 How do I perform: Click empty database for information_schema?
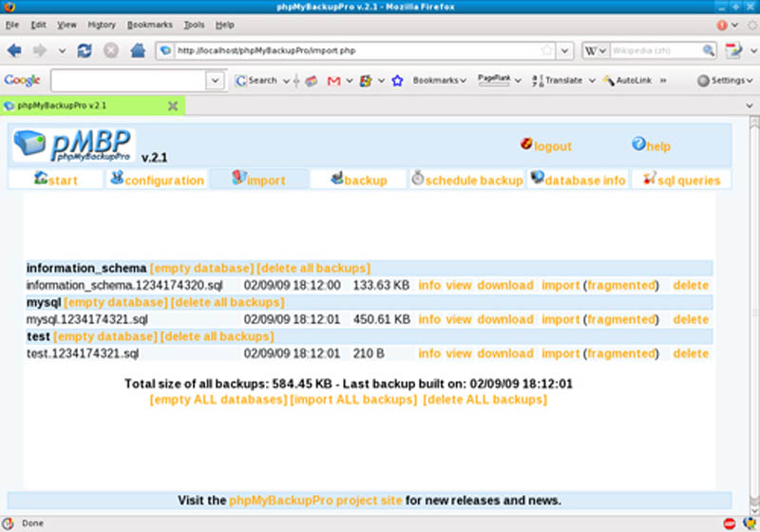201,268
